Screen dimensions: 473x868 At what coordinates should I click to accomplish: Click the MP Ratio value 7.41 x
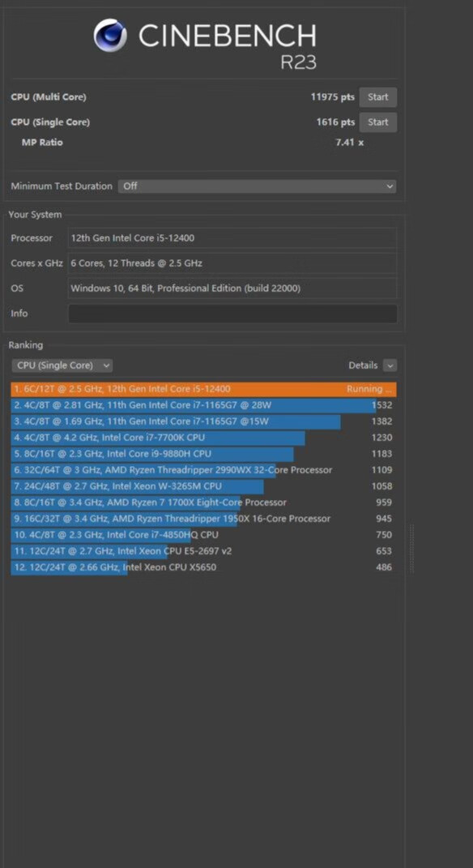click(x=350, y=143)
